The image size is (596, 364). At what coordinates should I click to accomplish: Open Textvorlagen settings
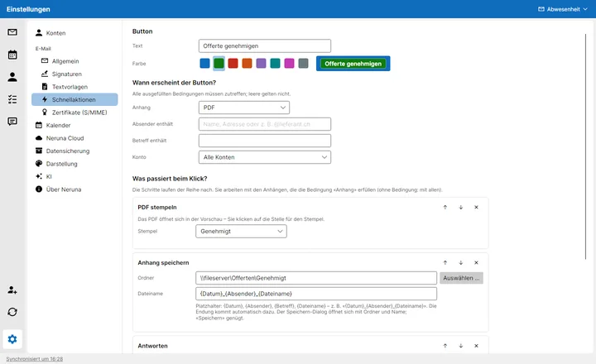tap(74, 87)
